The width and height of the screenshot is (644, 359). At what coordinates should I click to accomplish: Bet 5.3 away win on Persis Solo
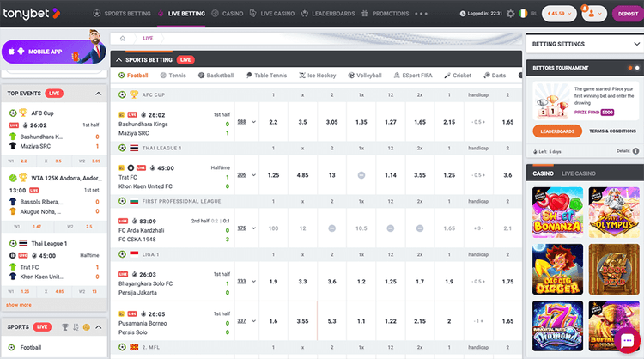tap(331, 321)
